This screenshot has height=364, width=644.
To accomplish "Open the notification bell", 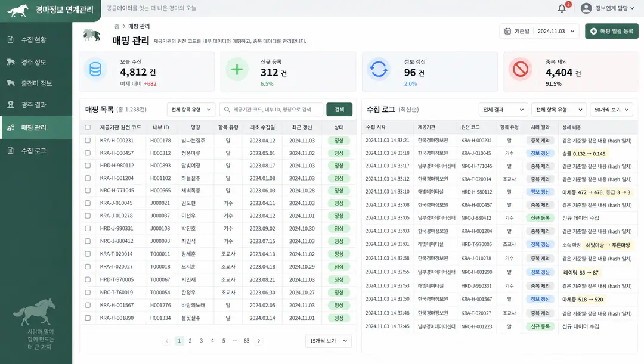I will 562,8.
